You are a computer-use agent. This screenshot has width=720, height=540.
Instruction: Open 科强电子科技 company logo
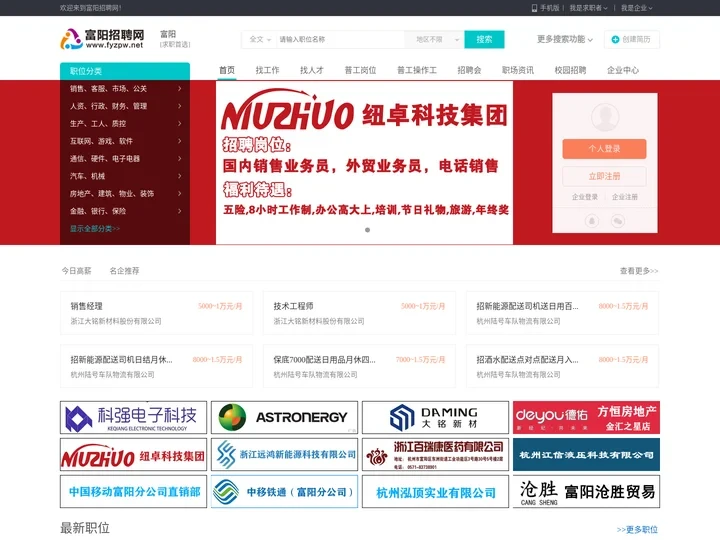click(133, 417)
